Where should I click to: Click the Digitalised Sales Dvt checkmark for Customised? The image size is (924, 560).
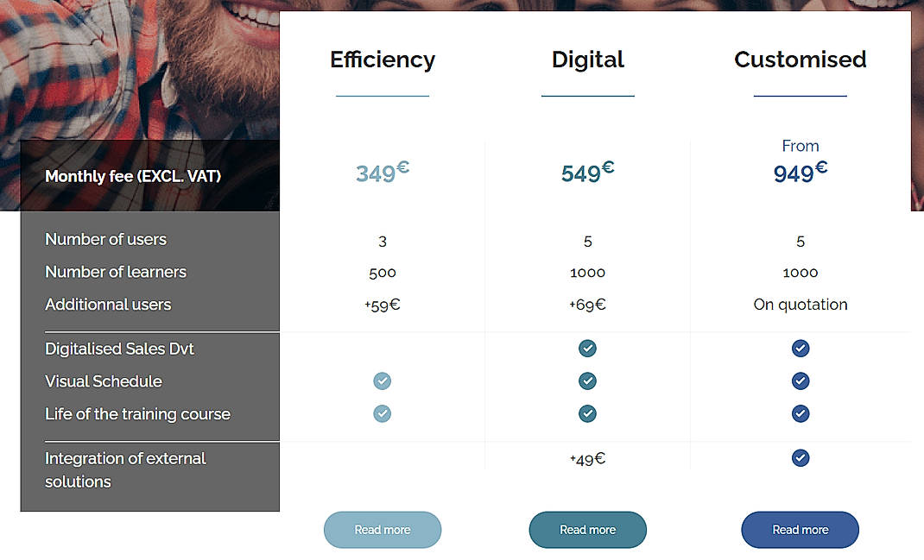click(x=800, y=349)
